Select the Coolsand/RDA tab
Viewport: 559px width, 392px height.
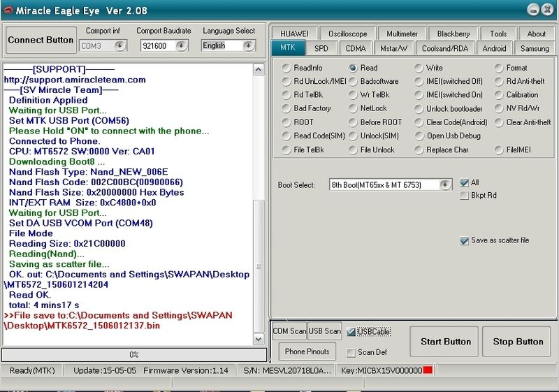tap(445, 48)
